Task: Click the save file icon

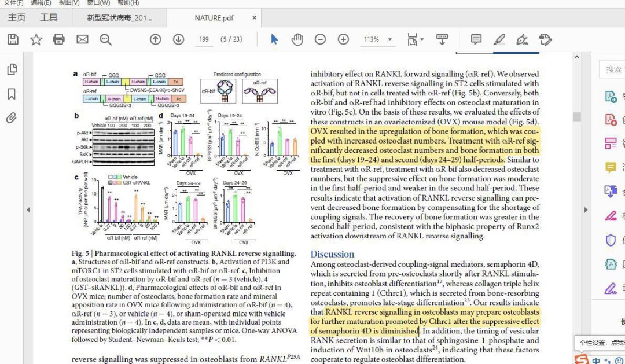Action: pyautogui.click(x=13, y=39)
